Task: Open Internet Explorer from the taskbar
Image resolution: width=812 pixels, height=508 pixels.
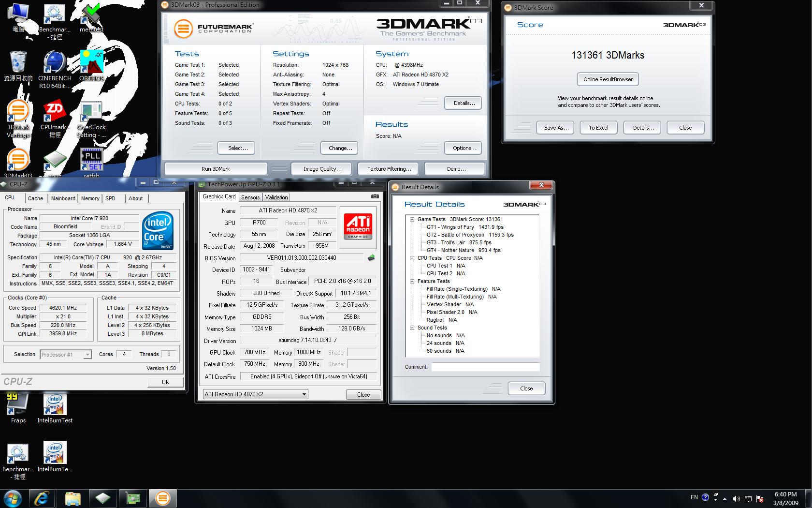Action: 42,498
